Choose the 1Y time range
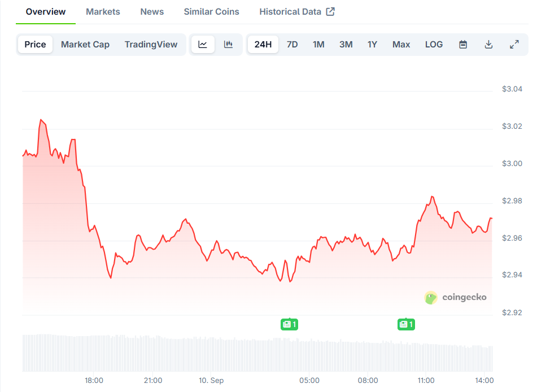This screenshot has width=537, height=392. [372, 45]
